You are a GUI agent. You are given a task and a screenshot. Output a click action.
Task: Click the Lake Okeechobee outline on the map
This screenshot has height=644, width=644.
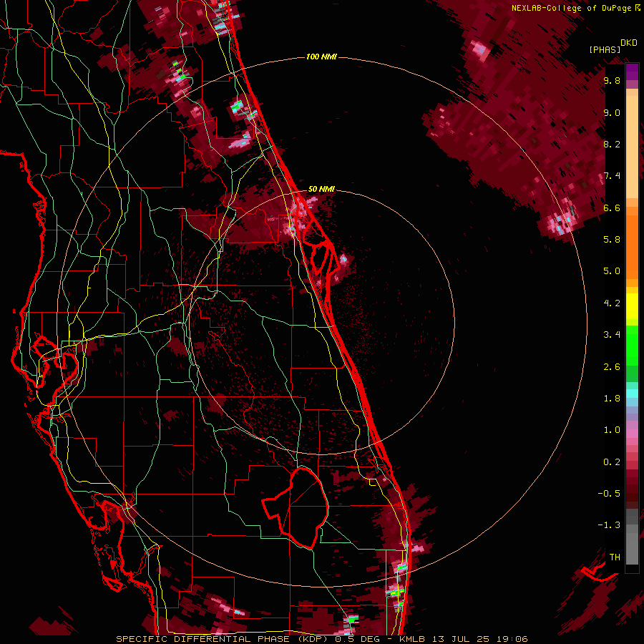pos(296,507)
